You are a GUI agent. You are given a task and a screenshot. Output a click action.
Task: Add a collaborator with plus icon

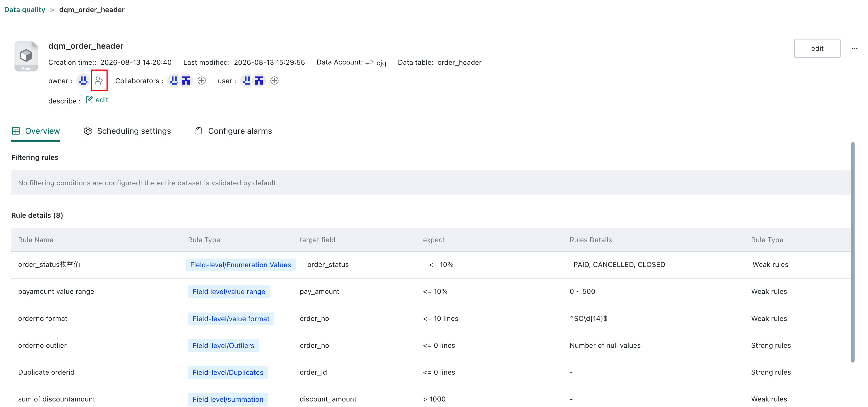(x=202, y=81)
